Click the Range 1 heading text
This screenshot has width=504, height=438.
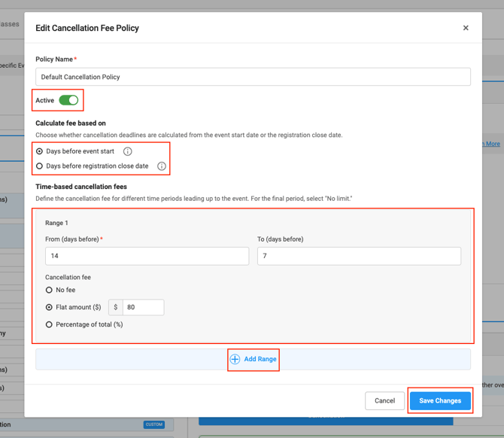pos(56,223)
